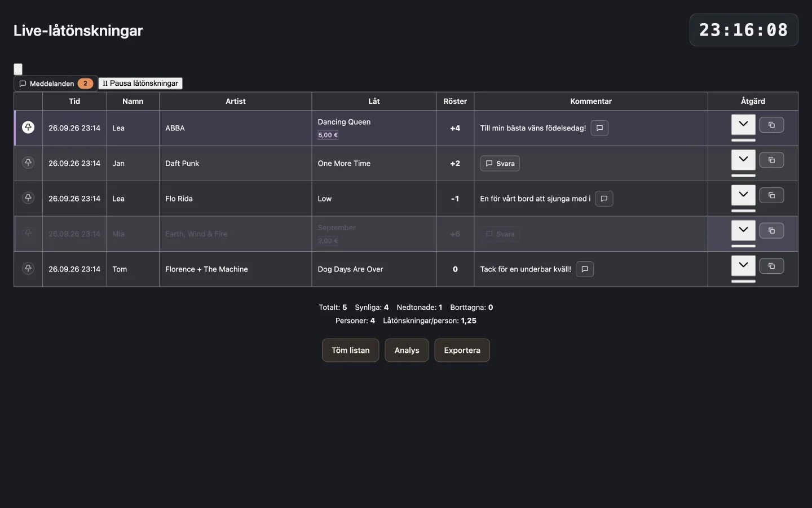The height and width of the screenshot is (508, 812).
Task: Export the request list via Exportera
Action: coord(462,351)
